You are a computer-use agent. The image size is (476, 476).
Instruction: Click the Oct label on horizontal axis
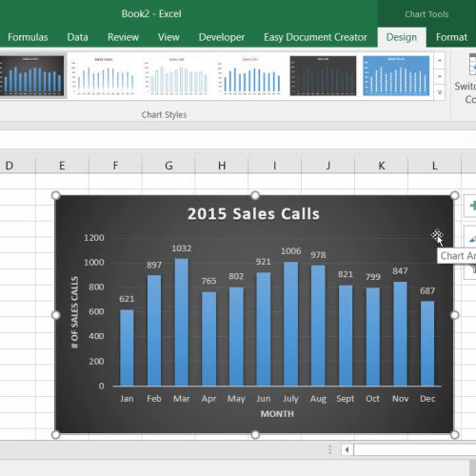[372, 399]
